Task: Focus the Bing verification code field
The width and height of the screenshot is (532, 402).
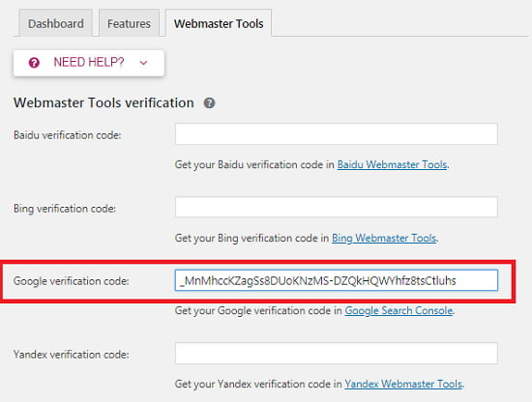Action: [x=337, y=207]
